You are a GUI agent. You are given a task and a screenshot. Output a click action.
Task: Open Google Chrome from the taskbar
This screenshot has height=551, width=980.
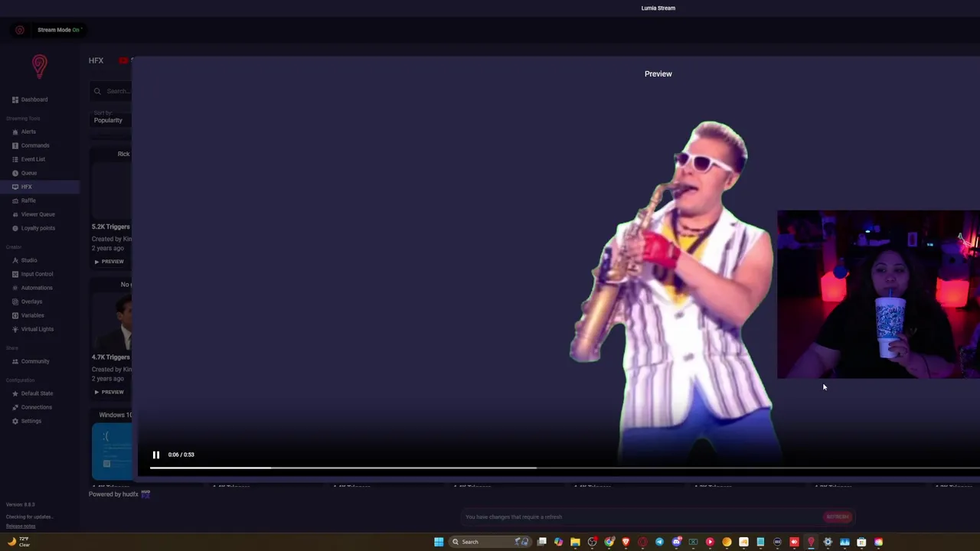[609, 542]
